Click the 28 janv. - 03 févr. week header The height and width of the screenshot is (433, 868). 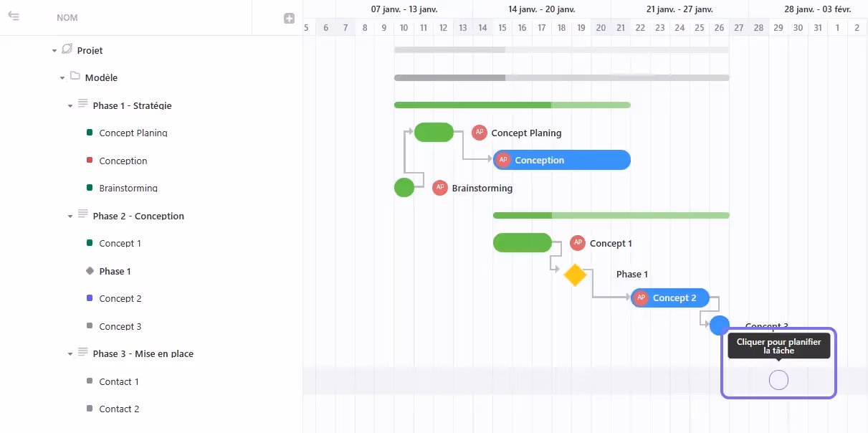pos(818,9)
